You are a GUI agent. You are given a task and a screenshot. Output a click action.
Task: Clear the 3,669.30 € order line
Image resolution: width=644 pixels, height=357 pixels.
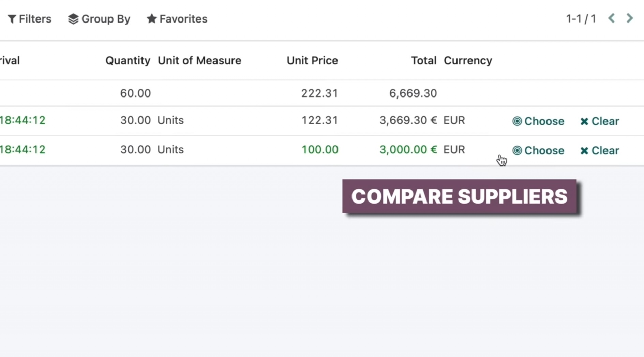pos(599,121)
